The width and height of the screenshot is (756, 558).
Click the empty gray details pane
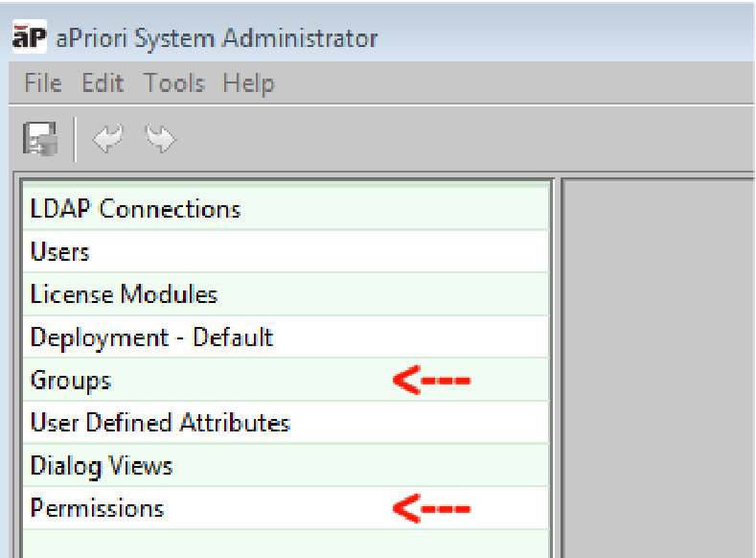[658, 364]
